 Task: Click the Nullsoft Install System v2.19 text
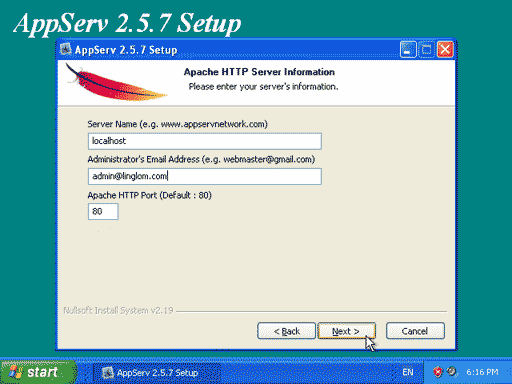118,310
